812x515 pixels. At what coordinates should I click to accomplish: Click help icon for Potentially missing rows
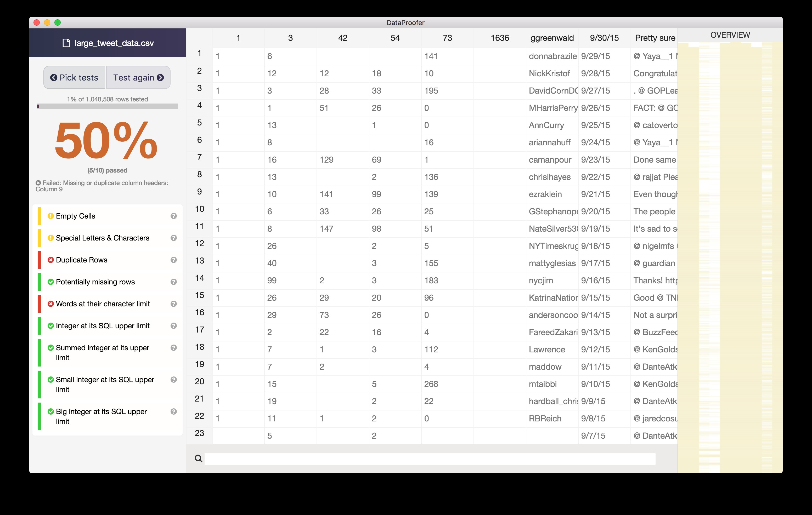tap(173, 282)
